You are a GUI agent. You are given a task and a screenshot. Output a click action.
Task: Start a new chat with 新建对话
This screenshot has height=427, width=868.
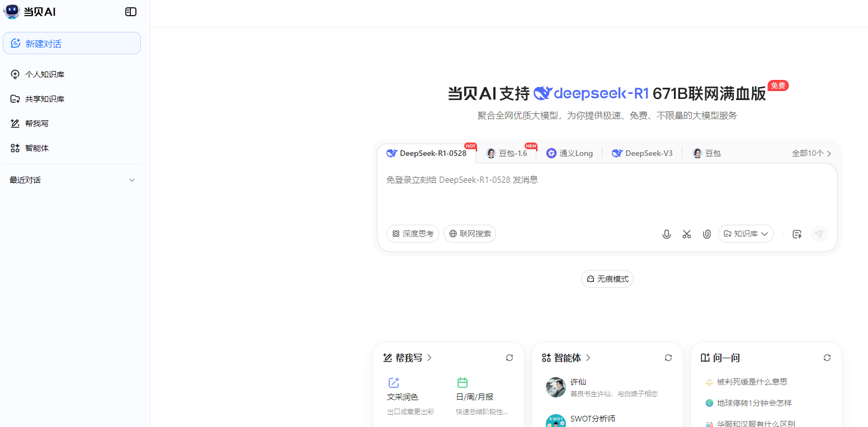tap(72, 43)
